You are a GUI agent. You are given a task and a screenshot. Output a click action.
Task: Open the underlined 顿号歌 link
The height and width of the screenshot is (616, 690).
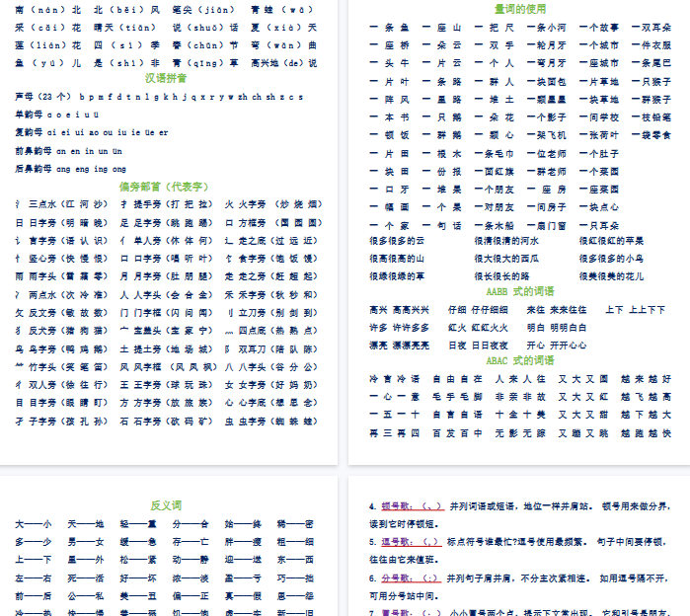(396, 505)
